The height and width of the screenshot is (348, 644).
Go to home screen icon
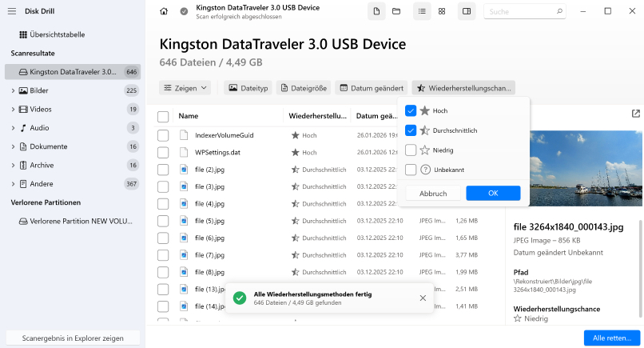coord(164,11)
